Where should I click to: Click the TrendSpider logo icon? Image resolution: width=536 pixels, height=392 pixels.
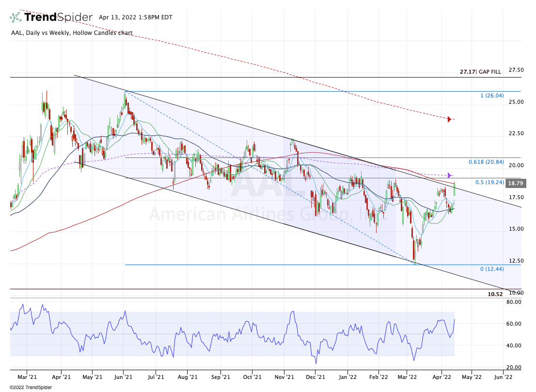click(16, 17)
